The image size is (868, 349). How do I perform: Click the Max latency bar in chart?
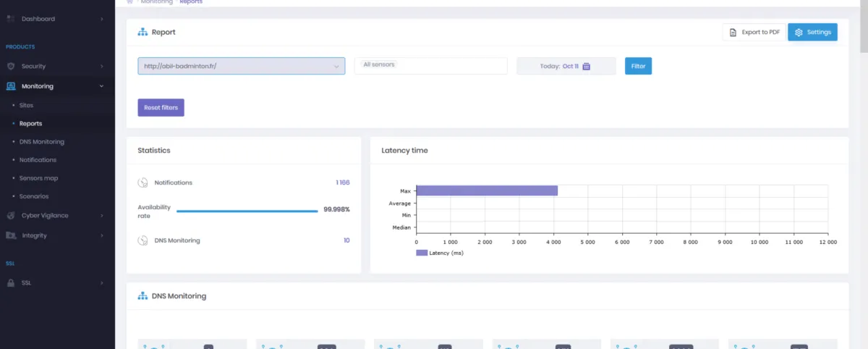click(488, 190)
